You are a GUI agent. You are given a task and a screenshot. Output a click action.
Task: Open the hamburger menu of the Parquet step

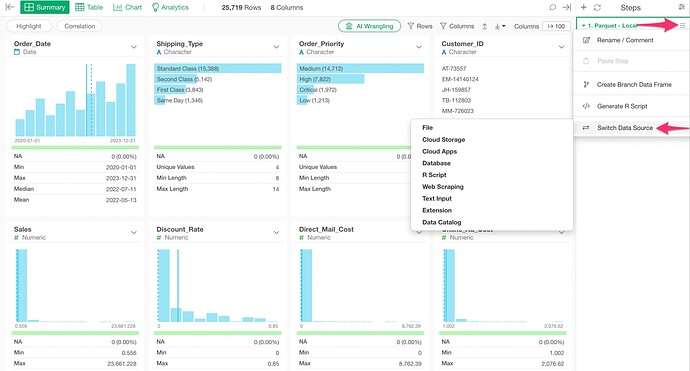point(682,26)
